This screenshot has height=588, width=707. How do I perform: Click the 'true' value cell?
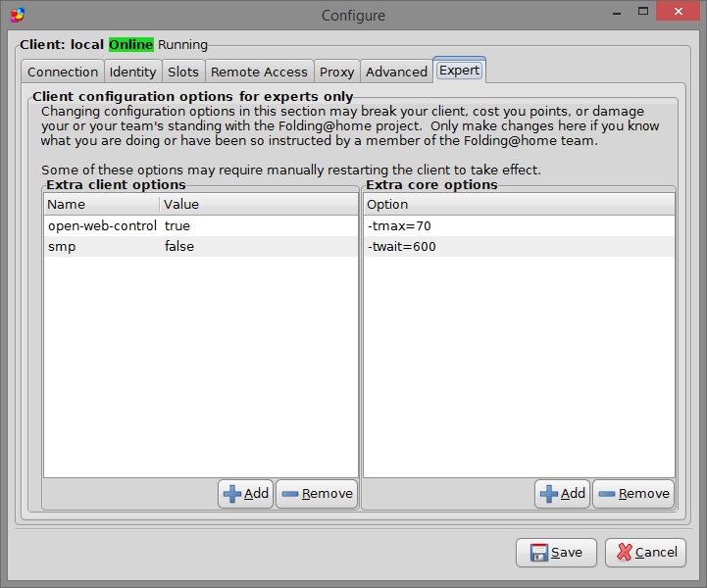click(259, 225)
